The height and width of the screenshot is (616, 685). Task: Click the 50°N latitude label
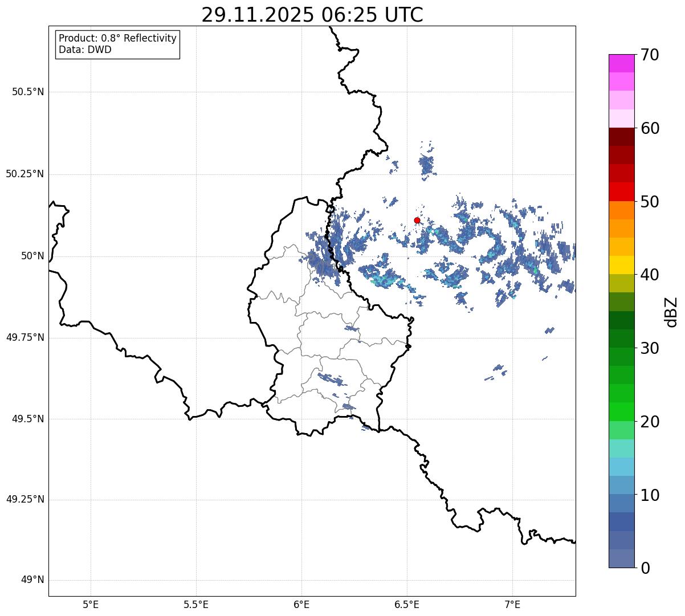pos(32,256)
